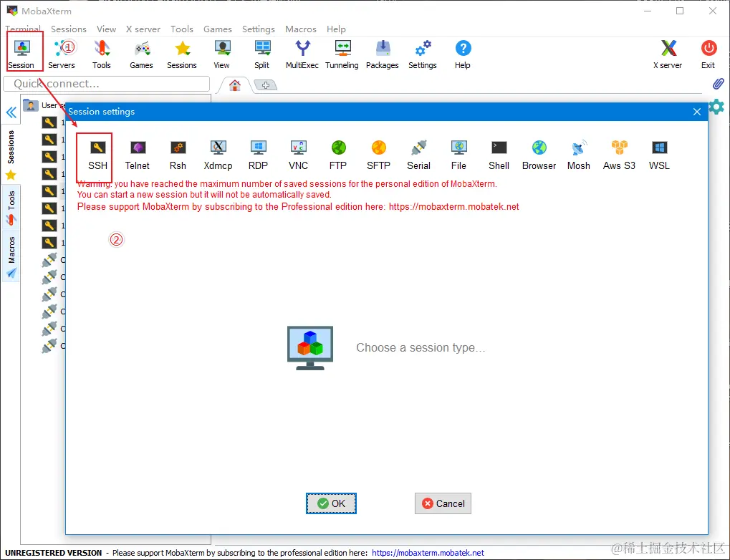Choose the Xdmcp session type
The height and width of the screenshot is (560, 730).
(218, 155)
